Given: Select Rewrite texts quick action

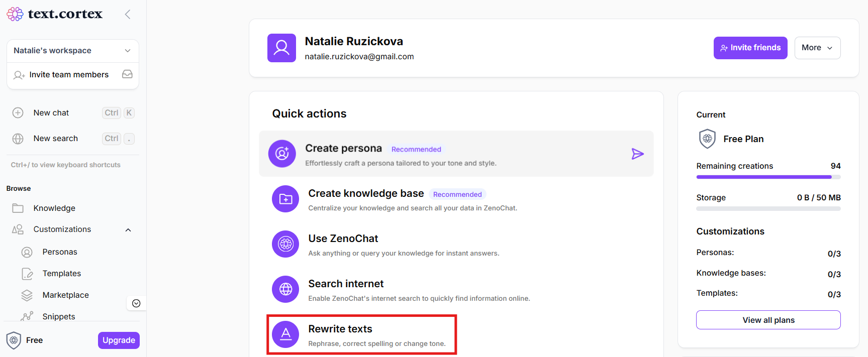Looking at the screenshot, I should 362,335.
